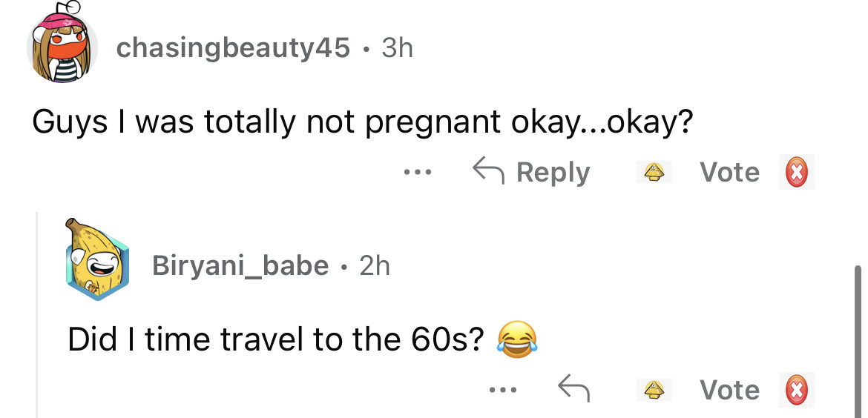Downvote Biryani_babe's reply with red X
This screenshot has width=868, height=418.
(x=797, y=390)
